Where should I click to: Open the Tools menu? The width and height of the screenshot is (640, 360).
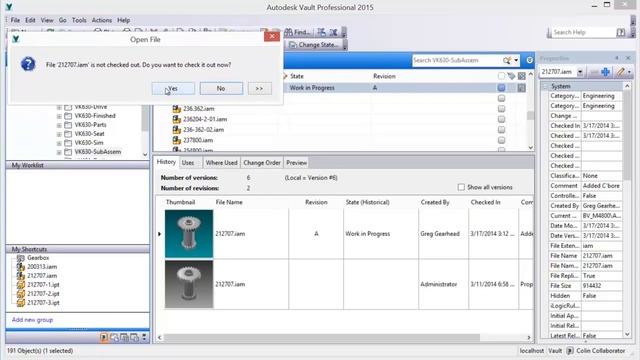[x=79, y=20]
